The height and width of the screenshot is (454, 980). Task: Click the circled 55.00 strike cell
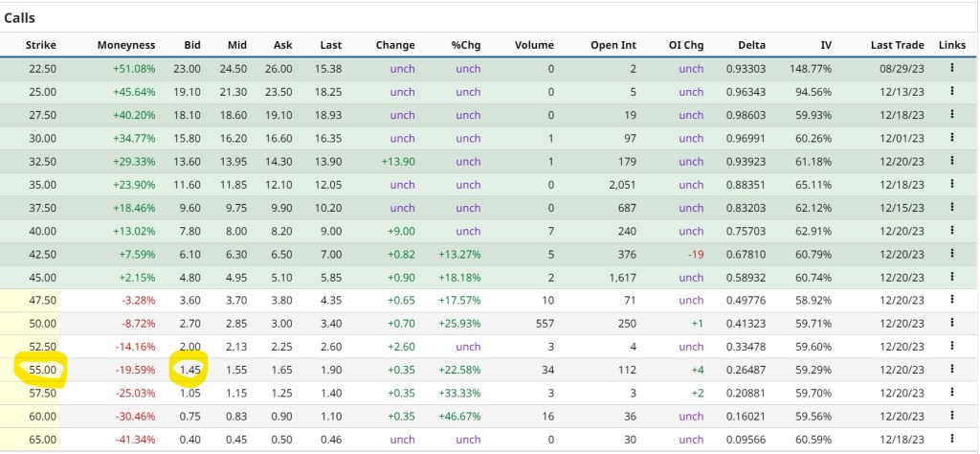click(x=42, y=370)
